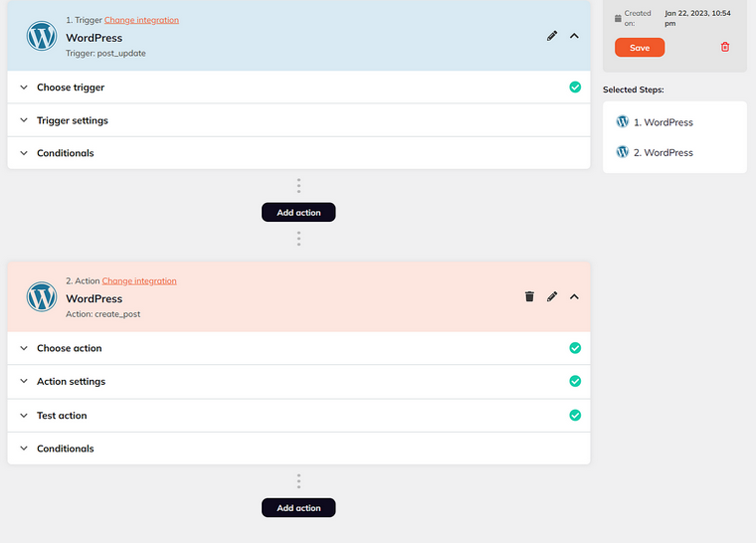Click the calendar icon beside Created on
Screen dimensions: 756x543
(x=618, y=18)
